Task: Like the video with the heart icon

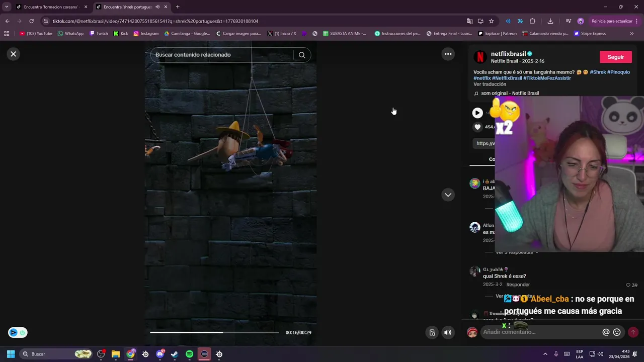Action: pyautogui.click(x=477, y=127)
